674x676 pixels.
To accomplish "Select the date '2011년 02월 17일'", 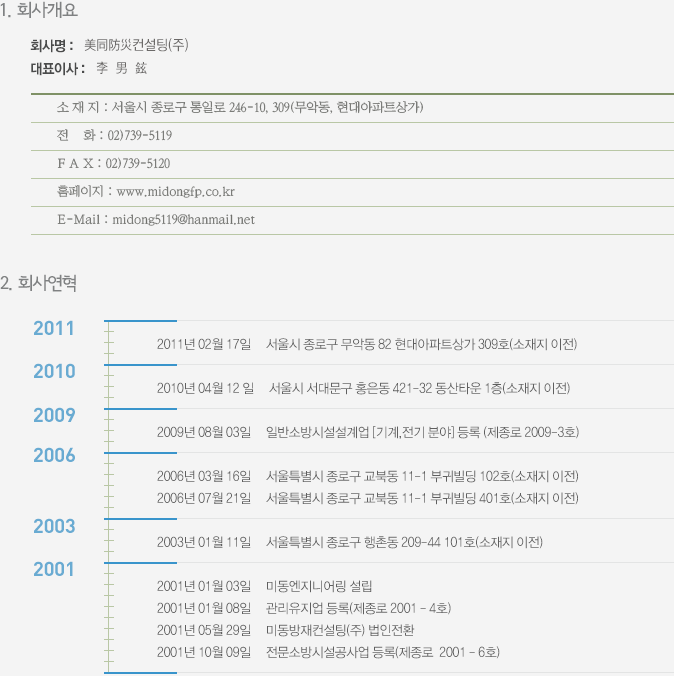I will click(204, 344).
